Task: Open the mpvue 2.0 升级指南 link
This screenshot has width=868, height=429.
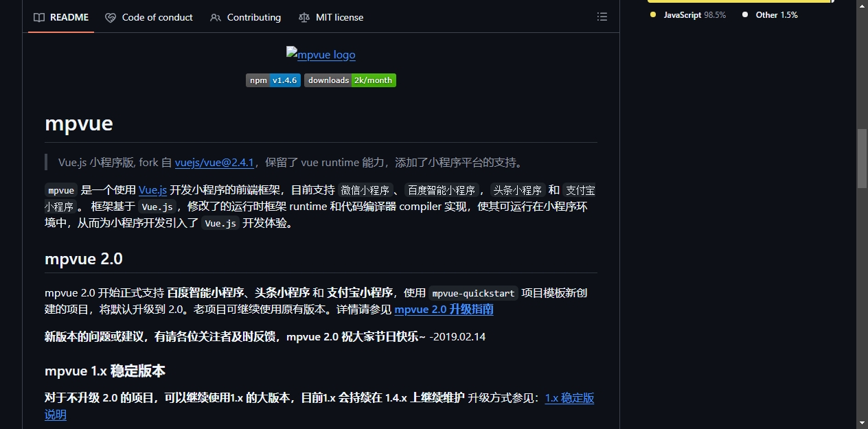Action: [444, 310]
